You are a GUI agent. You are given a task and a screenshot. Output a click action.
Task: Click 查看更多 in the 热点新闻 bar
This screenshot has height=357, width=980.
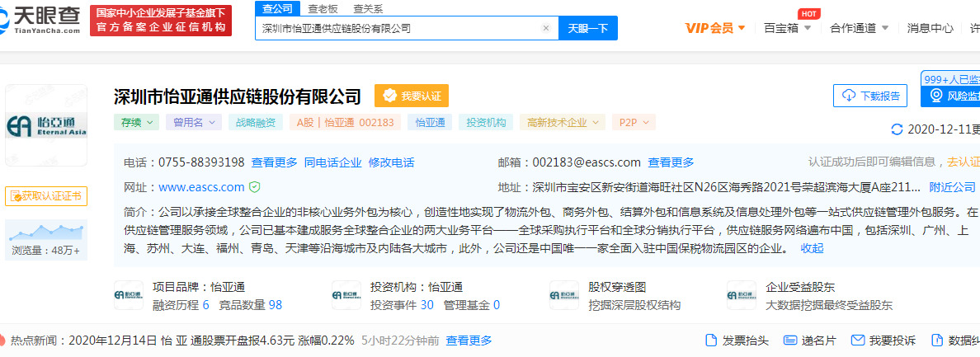point(469,341)
